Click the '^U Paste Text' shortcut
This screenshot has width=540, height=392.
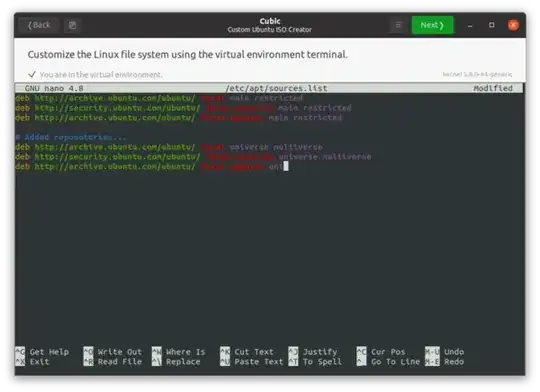click(x=252, y=362)
